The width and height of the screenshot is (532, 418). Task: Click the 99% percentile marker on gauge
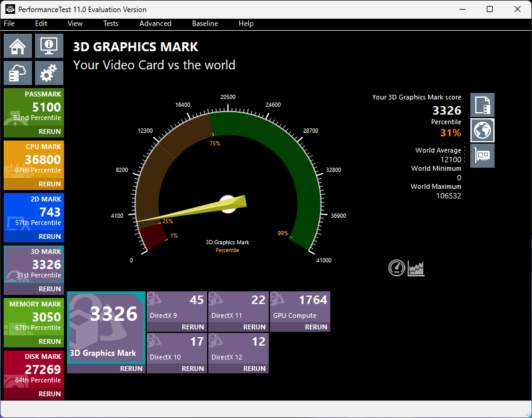click(x=283, y=233)
